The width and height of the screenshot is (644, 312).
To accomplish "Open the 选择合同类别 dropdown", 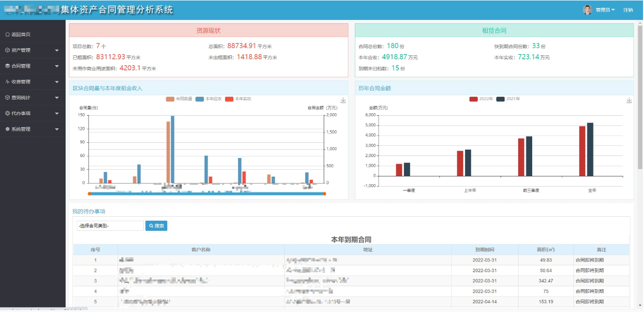I will tap(110, 226).
